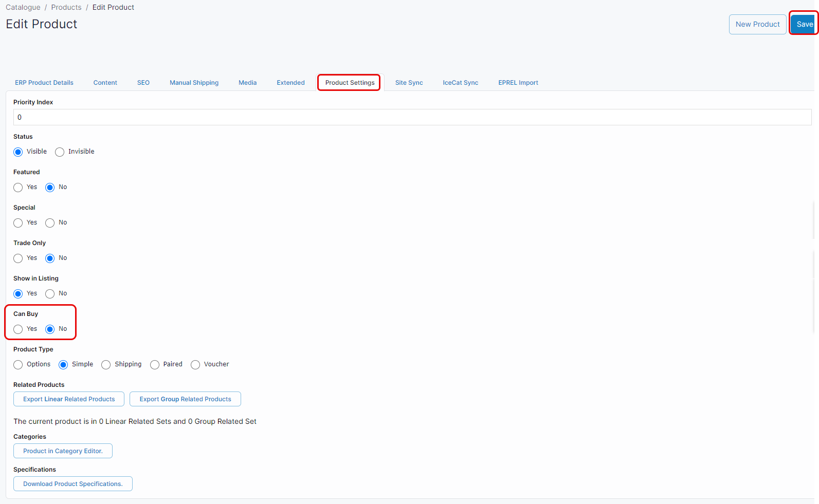Export Group Related Products

[x=185, y=399]
